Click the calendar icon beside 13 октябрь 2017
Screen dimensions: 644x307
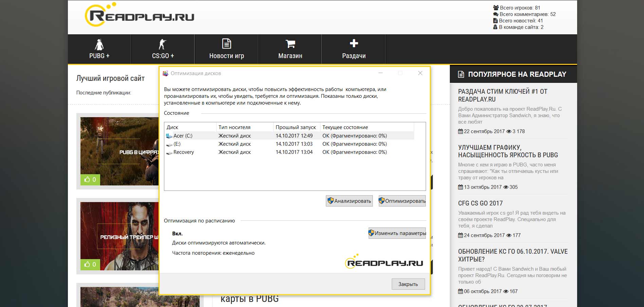(x=460, y=187)
